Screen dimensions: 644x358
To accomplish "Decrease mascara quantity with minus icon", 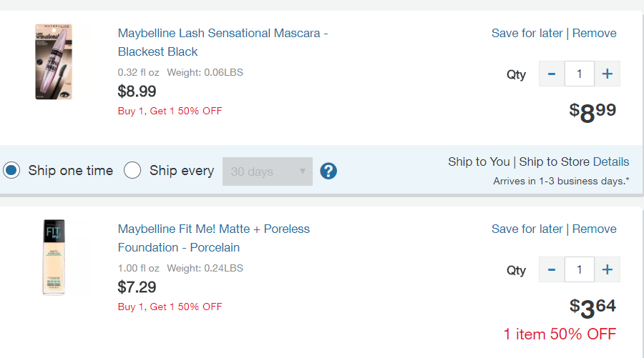I will pos(552,74).
